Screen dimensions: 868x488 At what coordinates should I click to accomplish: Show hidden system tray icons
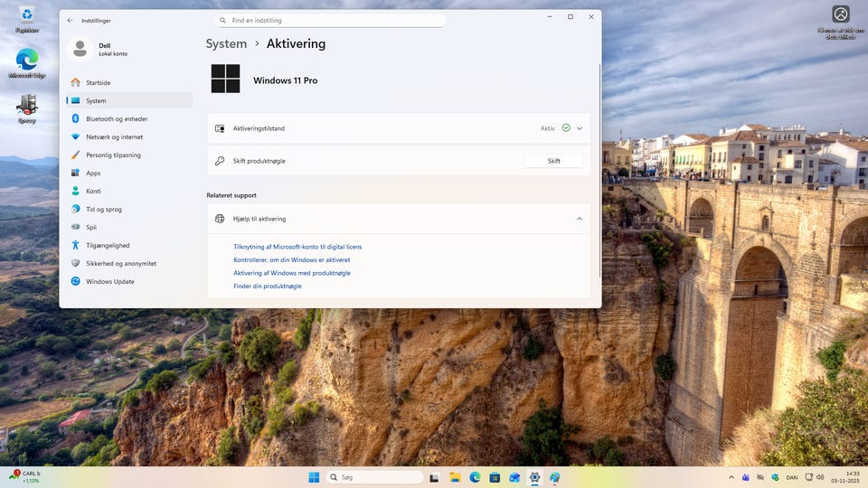(731, 477)
